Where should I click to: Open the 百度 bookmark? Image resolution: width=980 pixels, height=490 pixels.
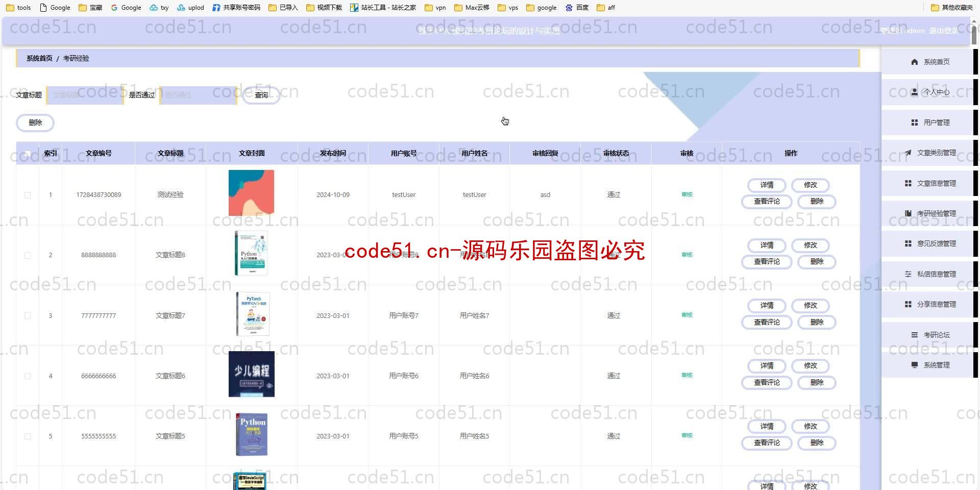577,7
